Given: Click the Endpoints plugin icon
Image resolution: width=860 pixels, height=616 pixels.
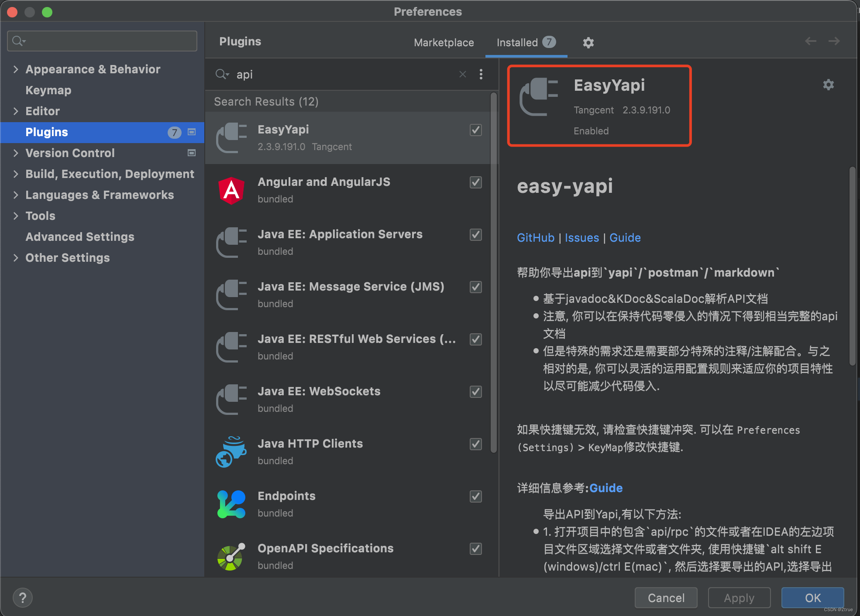Looking at the screenshot, I should pos(231,504).
